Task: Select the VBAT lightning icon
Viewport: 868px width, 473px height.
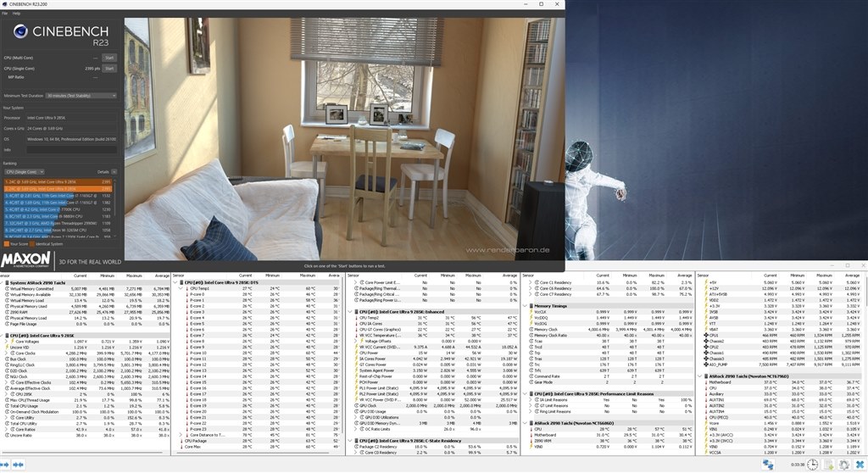Action: click(706, 330)
